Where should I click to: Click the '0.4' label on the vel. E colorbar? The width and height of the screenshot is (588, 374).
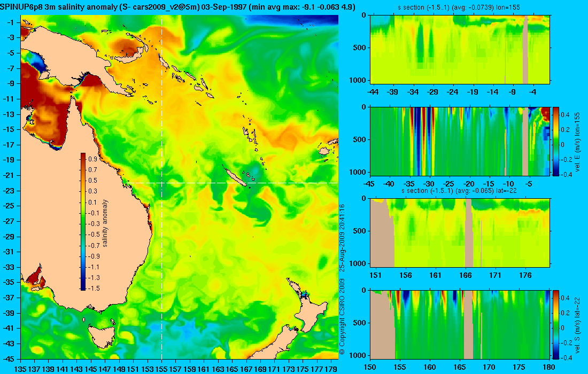[565, 115]
